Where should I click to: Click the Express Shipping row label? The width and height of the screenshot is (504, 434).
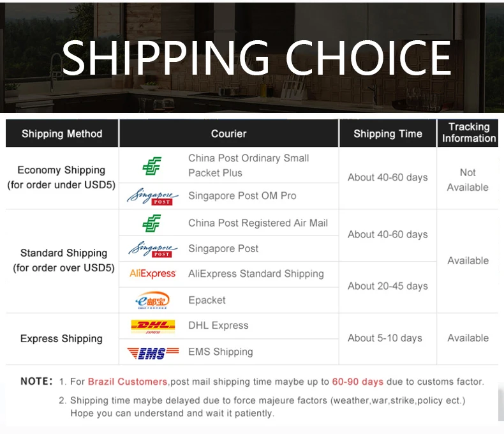61,338
